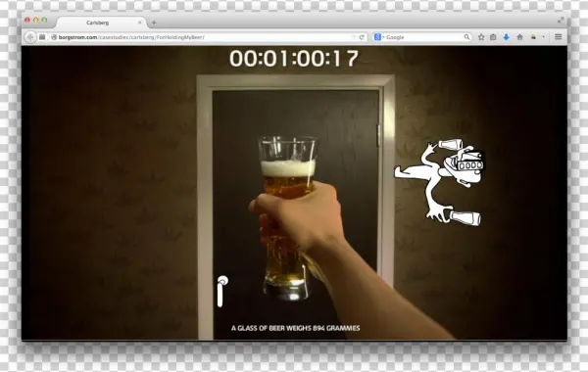Screen dimensions: 588x372
Task: Click the Google search field
Action: 423,37
